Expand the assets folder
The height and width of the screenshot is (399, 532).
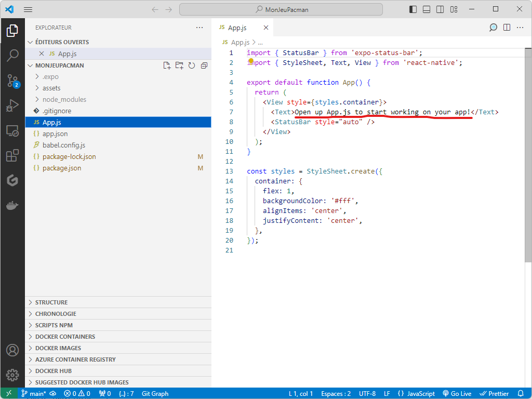[51, 88]
